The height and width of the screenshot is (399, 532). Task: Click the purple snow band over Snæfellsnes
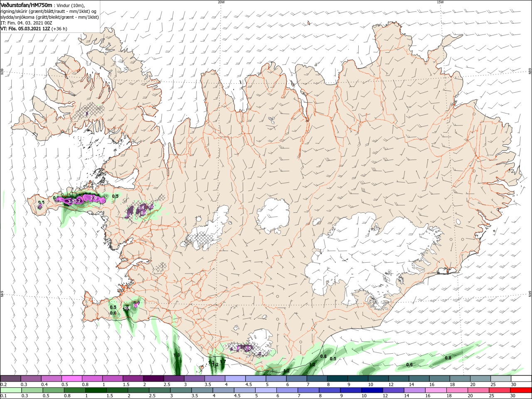(x=81, y=200)
